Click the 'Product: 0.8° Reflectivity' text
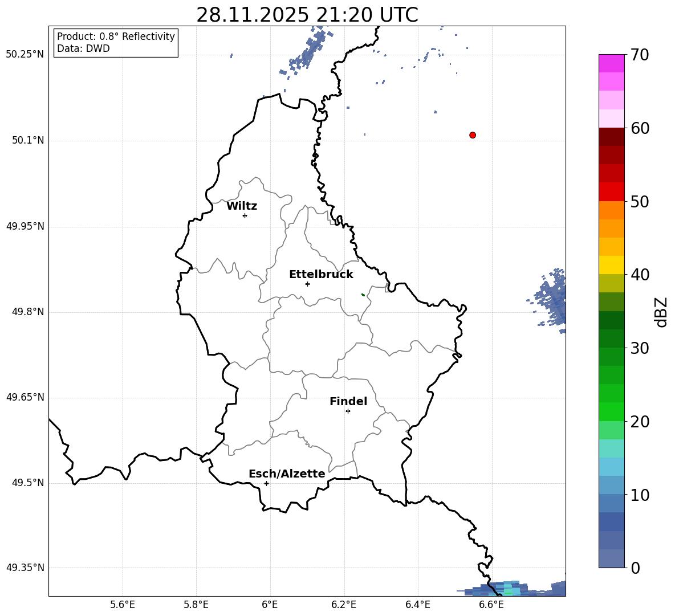Viewport: 675px width, 616px height. point(116,36)
